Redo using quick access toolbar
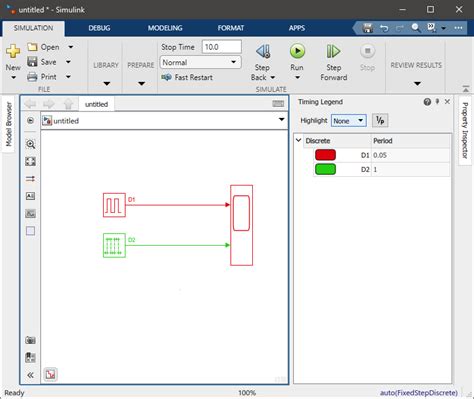This screenshot has width=474, height=399. point(400,28)
